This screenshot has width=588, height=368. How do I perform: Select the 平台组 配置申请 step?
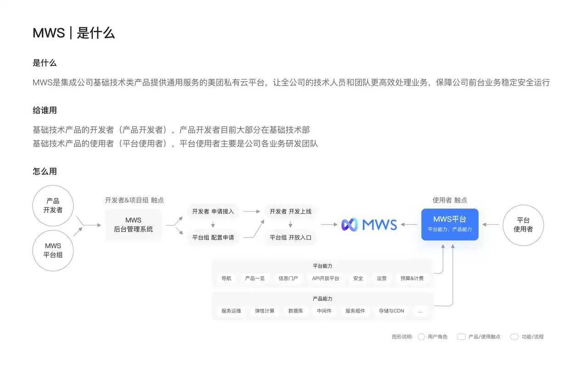tap(213, 237)
